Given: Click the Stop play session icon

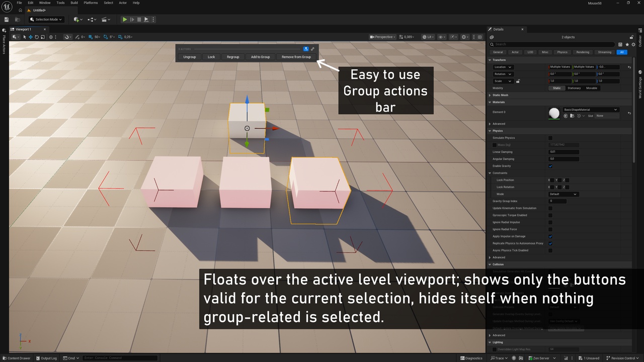Looking at the screenshot, I should (139, 20).
